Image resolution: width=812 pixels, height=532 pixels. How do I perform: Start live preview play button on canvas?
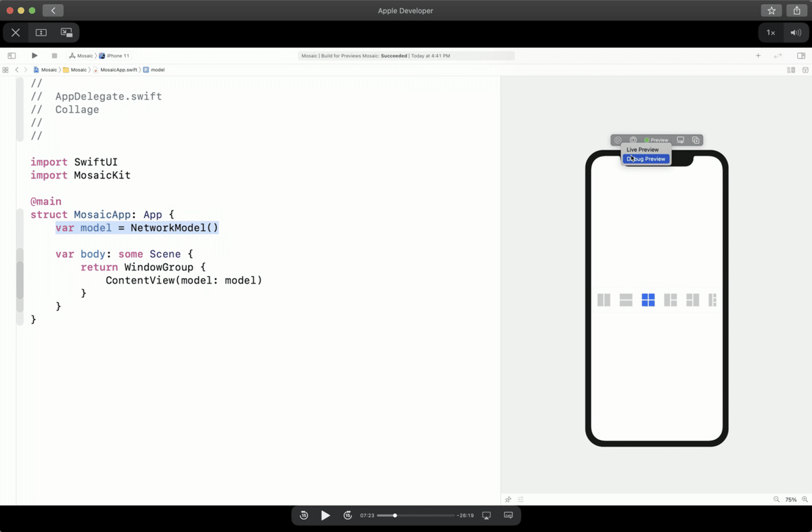(x=618, y=140)
